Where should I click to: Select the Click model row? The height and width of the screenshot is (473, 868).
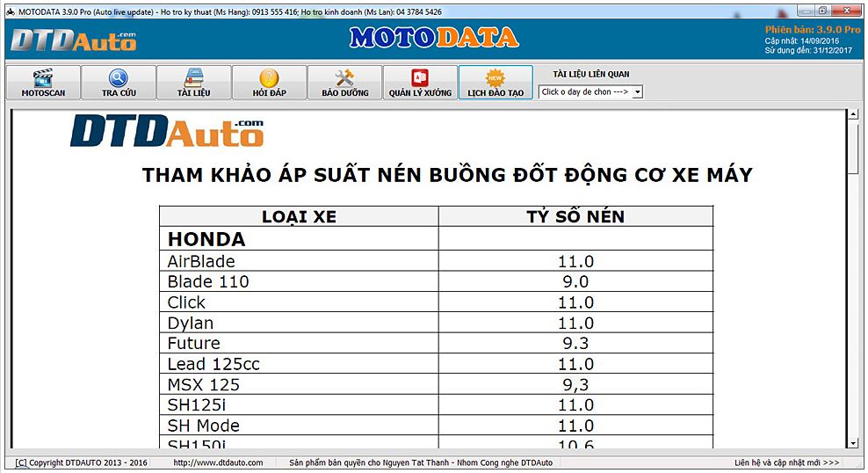[437, 302]
